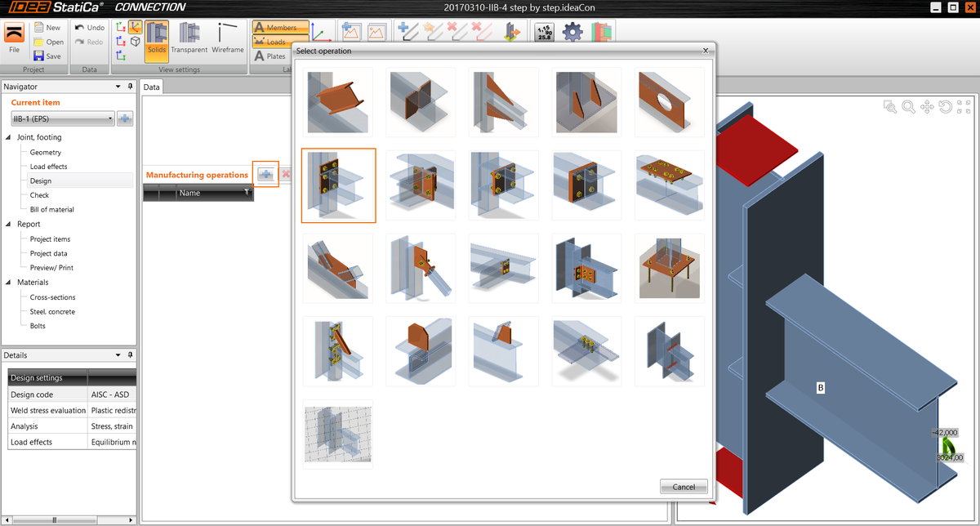Open the Details panel dropdown arrow
980x526 pixels.
(x=119, y=355)
